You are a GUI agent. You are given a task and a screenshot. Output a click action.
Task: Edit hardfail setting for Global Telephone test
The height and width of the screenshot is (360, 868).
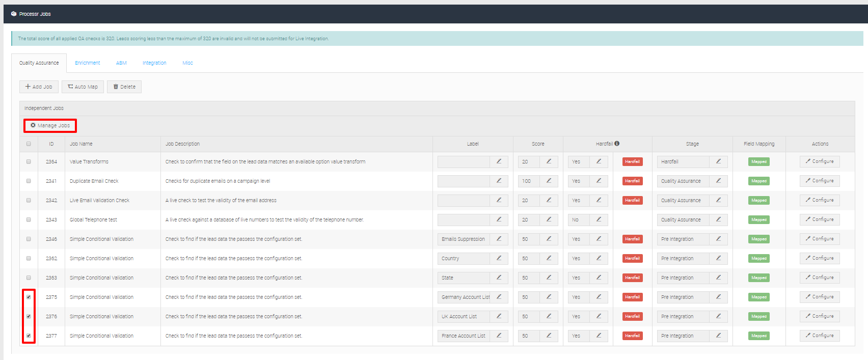pos(599,219)
